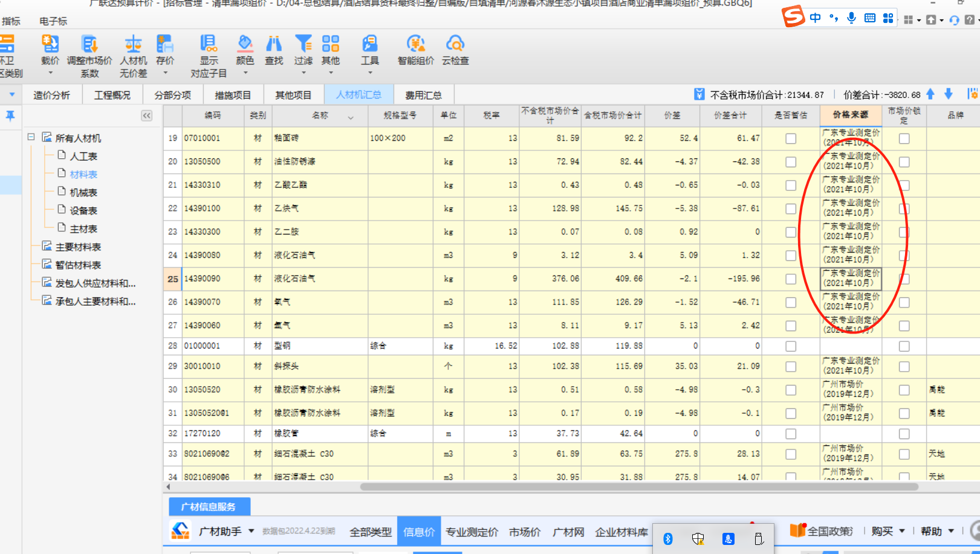
Task: Click the 专业测定价 button
Action: (472, 532)
